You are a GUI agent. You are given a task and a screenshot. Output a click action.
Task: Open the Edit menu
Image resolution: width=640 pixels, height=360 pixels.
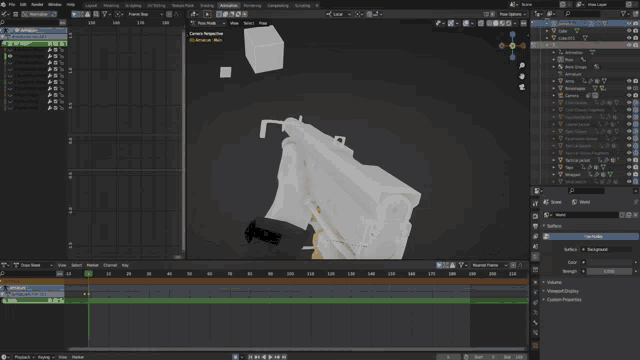pyautogui.click(x=23, y=4)
